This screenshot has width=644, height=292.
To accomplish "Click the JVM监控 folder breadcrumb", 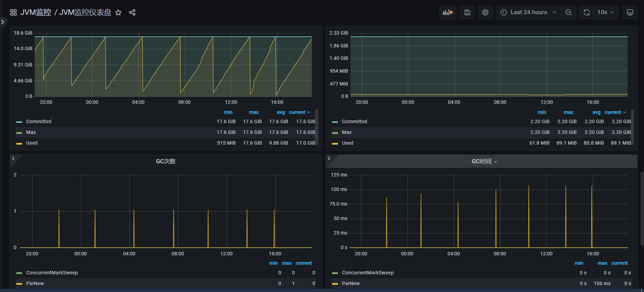I will (x=36, y=12).
